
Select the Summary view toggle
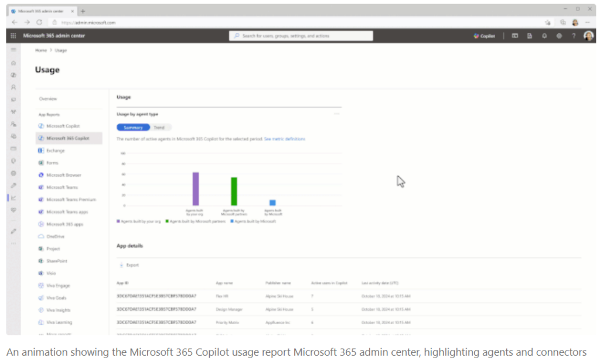[x=133, y=128]
